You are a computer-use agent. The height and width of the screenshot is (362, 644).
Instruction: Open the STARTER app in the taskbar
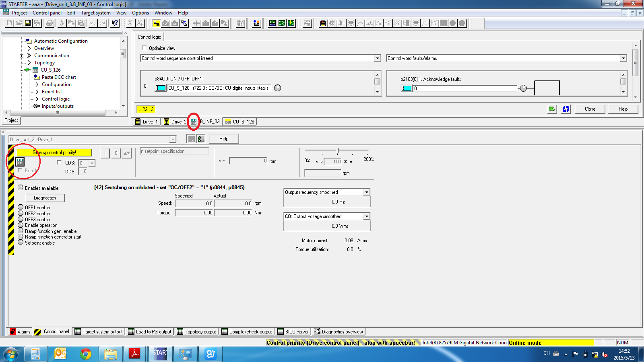[160, 354]
